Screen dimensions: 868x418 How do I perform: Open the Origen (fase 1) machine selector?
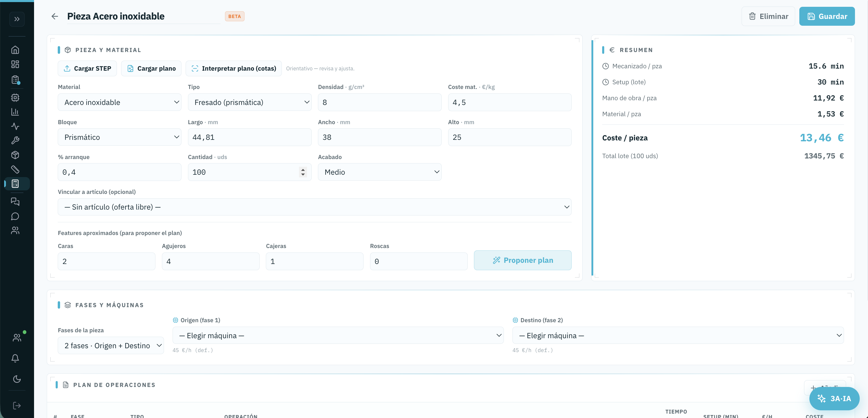click(x=338, y=335)
